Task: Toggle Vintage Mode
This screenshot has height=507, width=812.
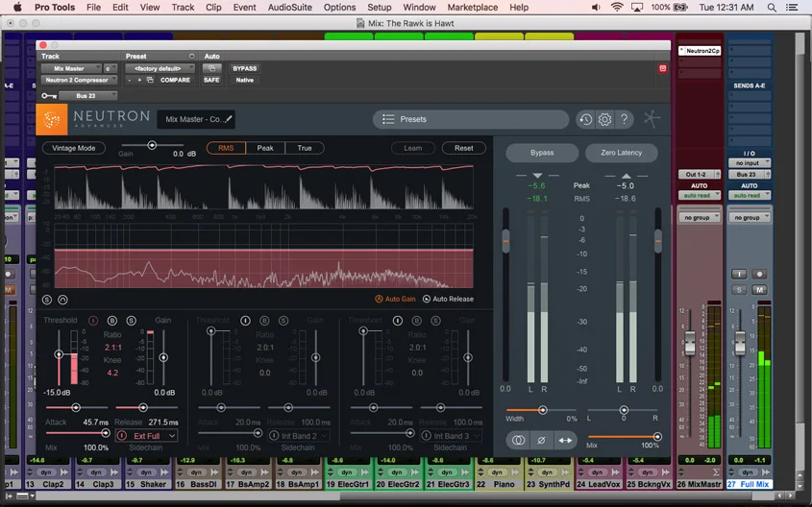Action: click(74, 148)
